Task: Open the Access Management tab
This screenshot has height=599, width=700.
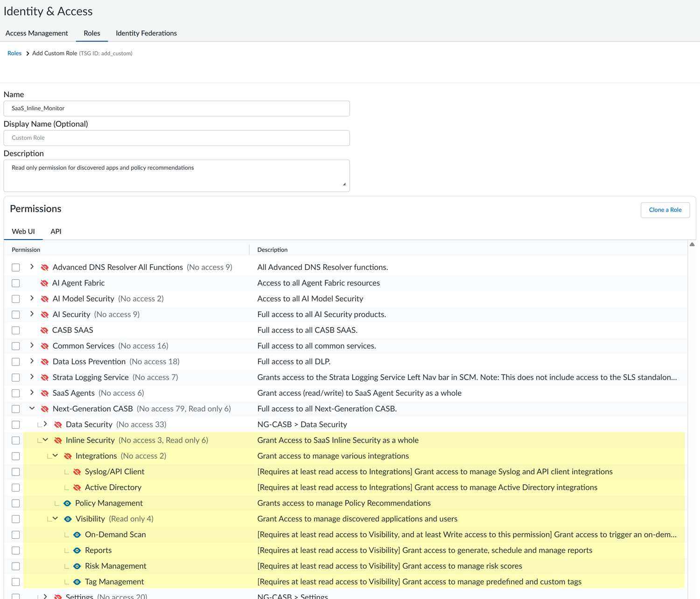Action: click(37, 33)
